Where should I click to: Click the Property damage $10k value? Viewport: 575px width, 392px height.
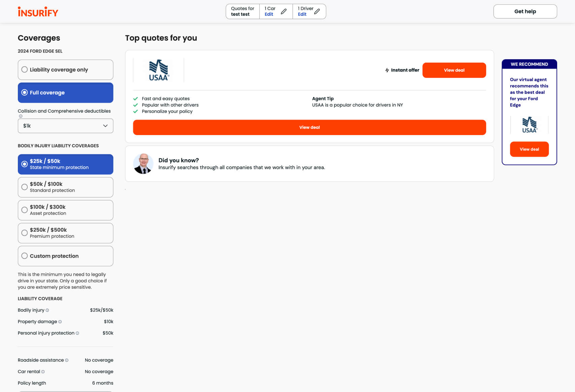pos(108,322)
